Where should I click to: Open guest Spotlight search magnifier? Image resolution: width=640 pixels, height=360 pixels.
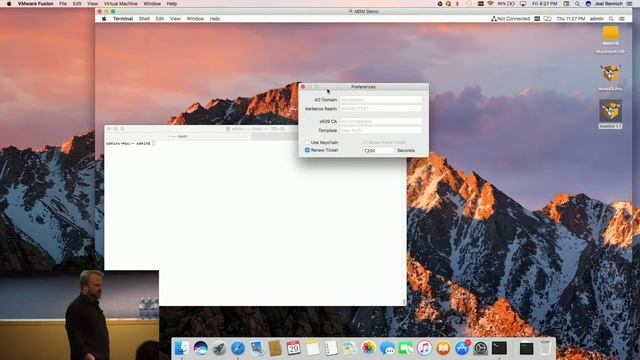611,19
